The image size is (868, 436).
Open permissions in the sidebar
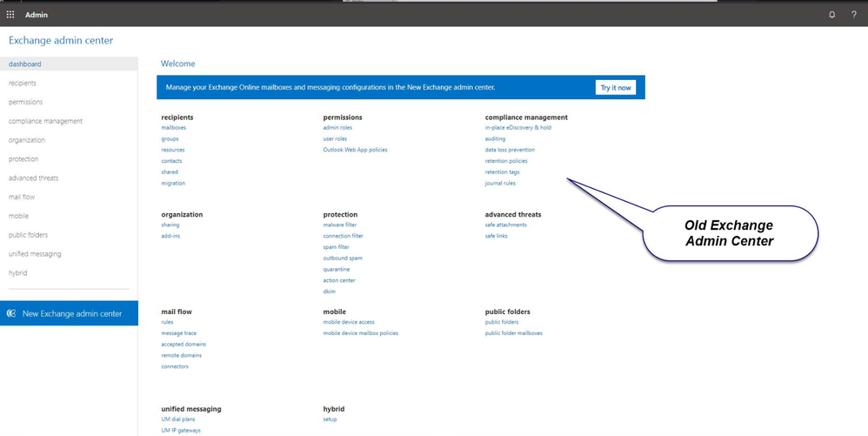[25, 102]
